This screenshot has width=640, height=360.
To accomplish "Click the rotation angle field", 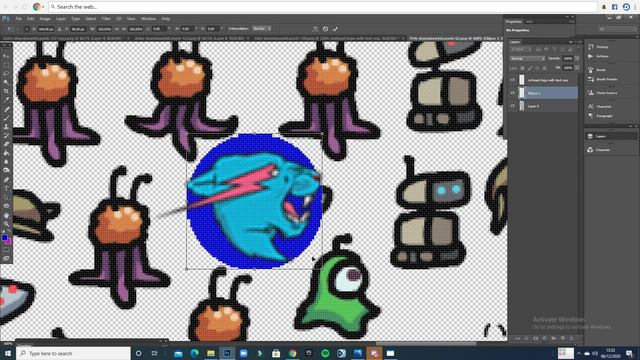I will click(x=158, y=29).
